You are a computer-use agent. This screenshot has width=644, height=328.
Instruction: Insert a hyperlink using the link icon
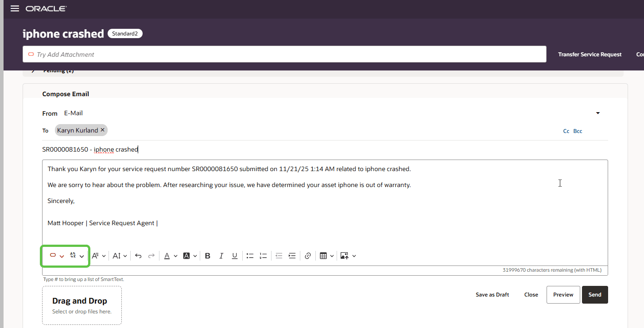308,256
